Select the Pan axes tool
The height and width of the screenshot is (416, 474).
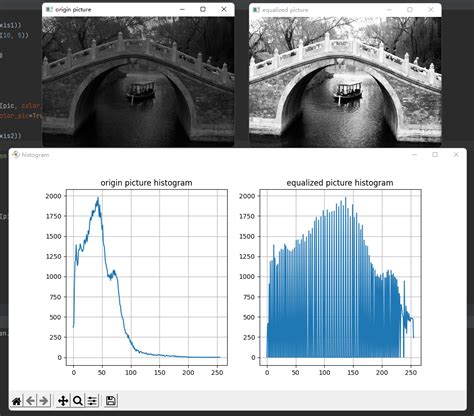click(x=63, y=400)
